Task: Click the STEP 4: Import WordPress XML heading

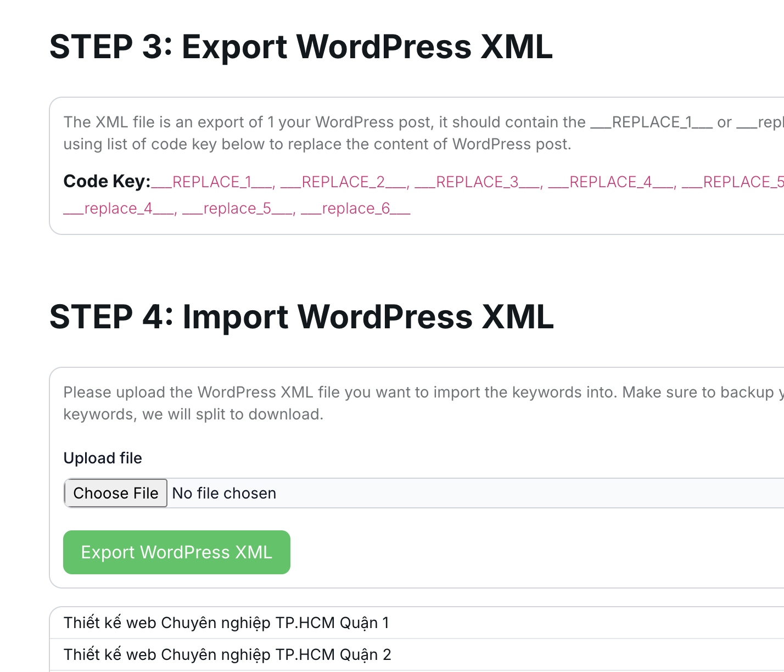Action: [301, 317]
